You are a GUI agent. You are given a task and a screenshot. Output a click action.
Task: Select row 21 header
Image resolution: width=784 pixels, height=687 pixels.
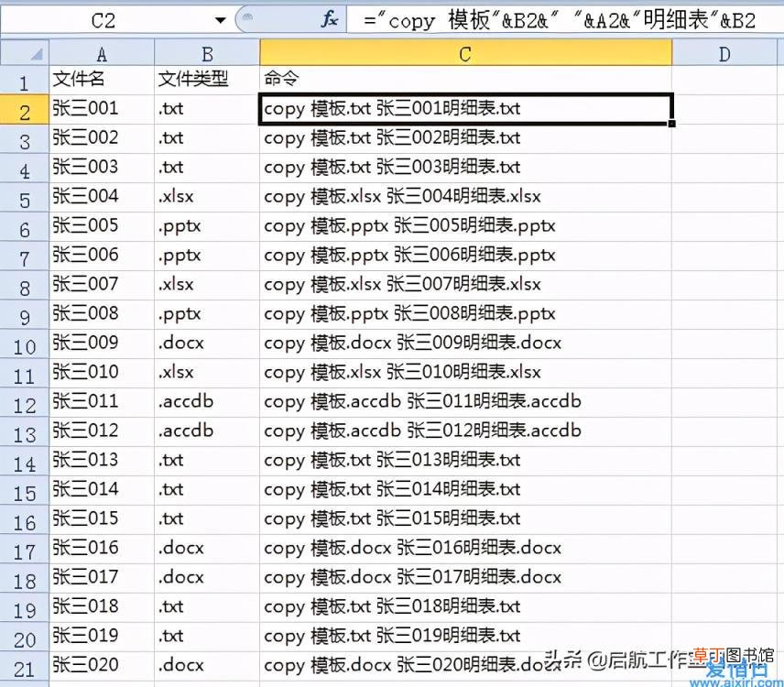coord(25,667)
